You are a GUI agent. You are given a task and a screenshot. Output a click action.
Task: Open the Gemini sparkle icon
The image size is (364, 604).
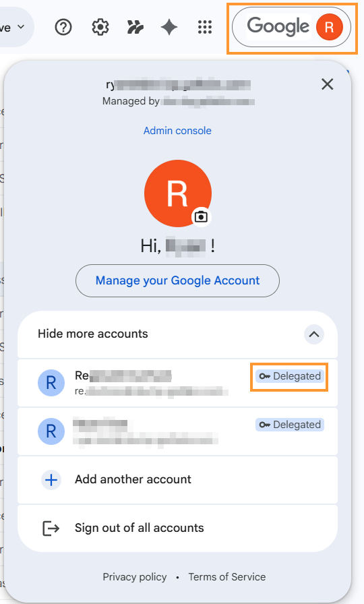click(169, 28)
